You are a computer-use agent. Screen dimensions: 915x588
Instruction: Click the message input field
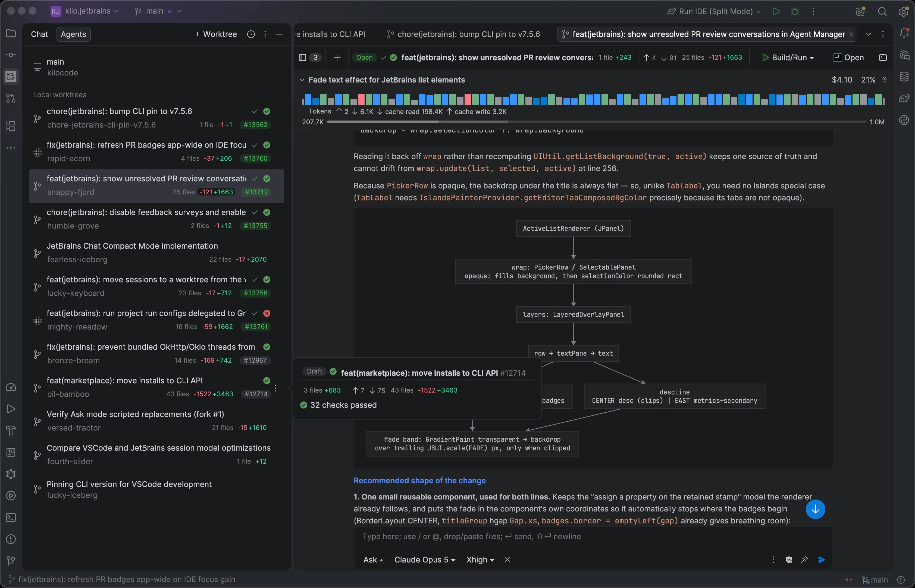(593, 536)
